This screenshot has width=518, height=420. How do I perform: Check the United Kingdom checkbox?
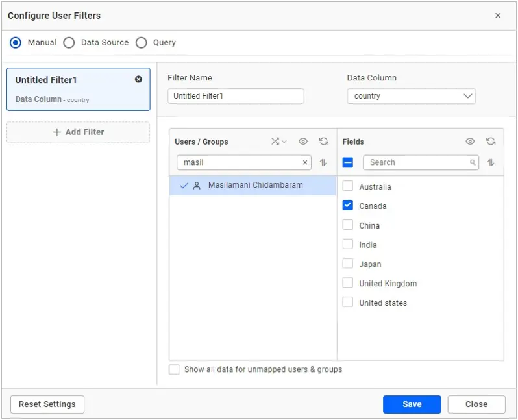coord(347,282)
